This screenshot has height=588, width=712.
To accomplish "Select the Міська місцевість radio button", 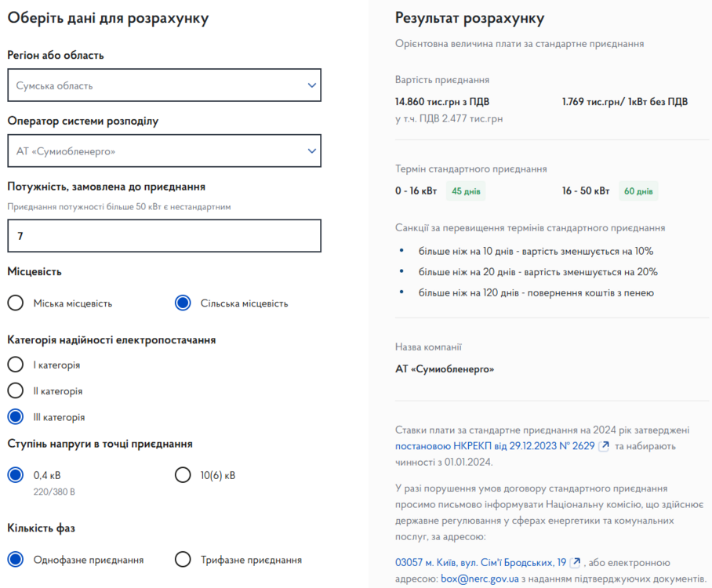I will point(16,303).
